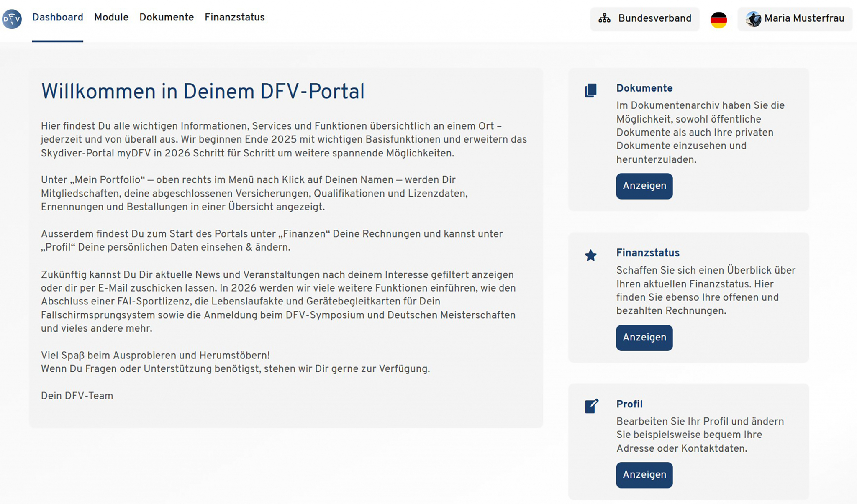
Task: Open Dokumente in the top navigation
Action: point(167,18)
